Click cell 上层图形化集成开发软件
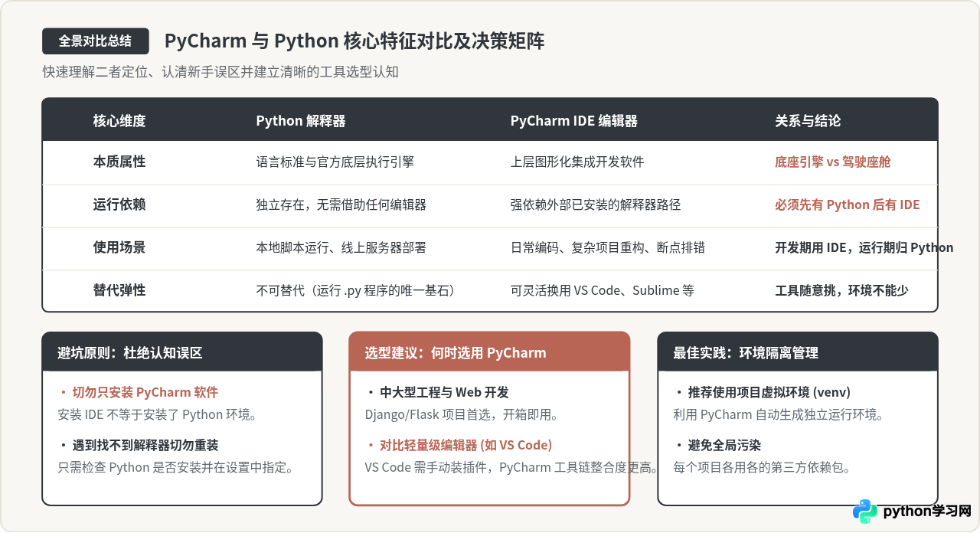Viewport: 980px width, 533px height. tap(577, 162)
